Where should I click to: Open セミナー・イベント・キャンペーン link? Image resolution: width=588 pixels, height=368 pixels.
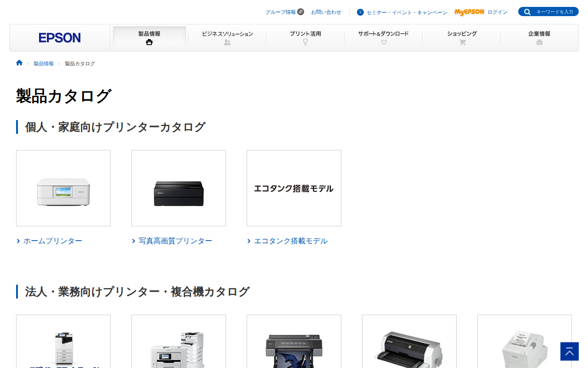pyautogui.click(x=407, y=13)
